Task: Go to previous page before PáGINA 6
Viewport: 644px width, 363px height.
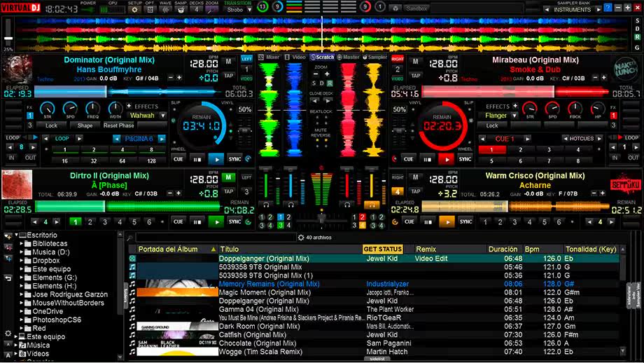Action: pyautogui.click(x=117, y=139)
